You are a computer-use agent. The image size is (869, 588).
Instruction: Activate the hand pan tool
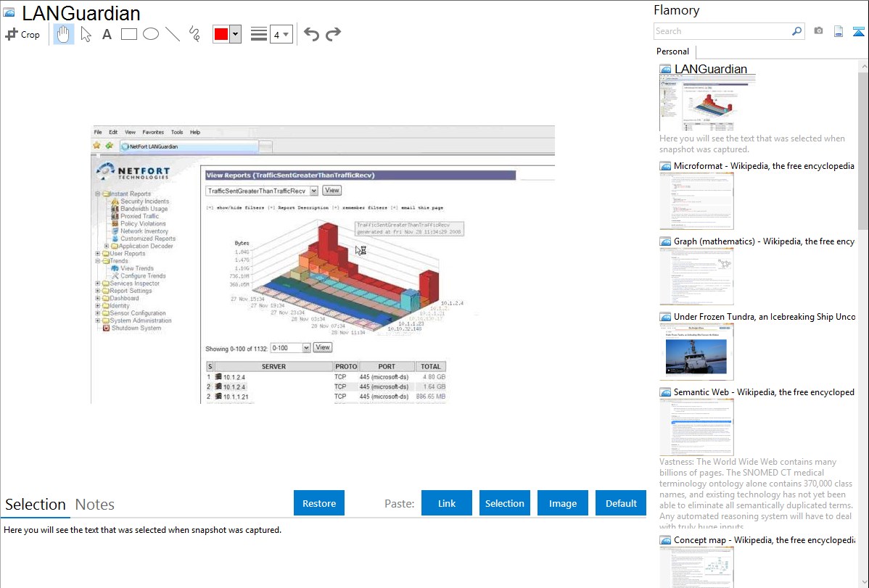pyautogui.click(x=64, y=34)
